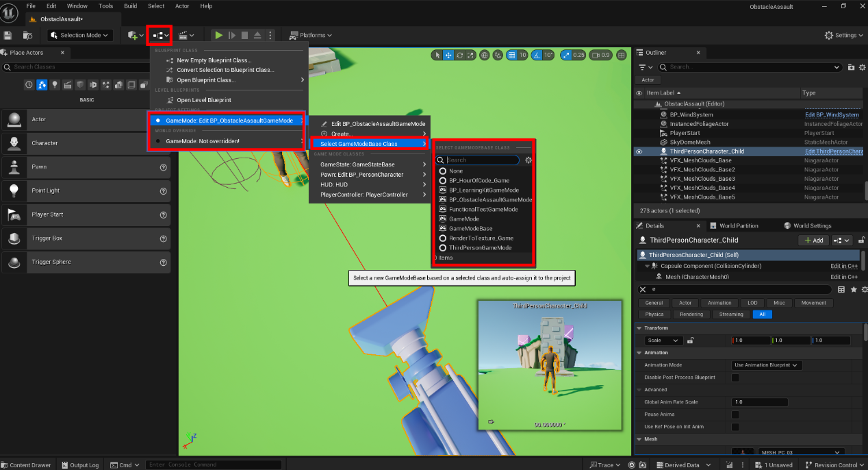Open the play options three-dot menu
868x470 pixels.
(x=270, y=35)
